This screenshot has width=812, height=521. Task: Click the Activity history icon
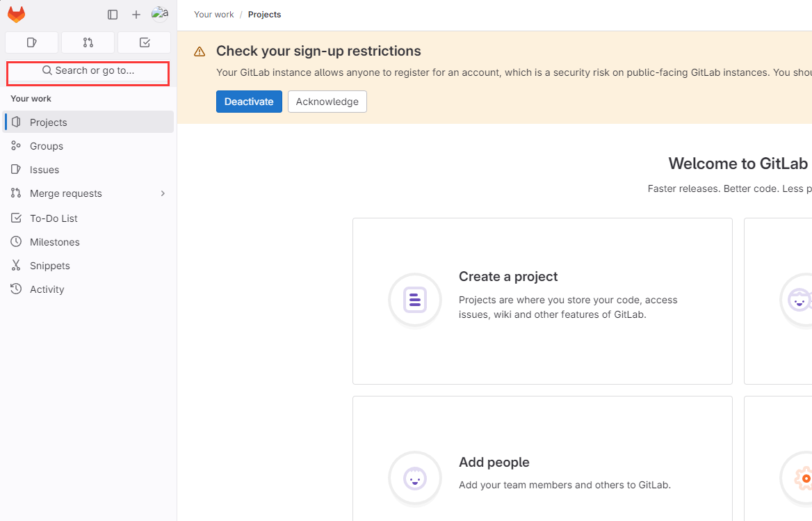coord(16,289)
